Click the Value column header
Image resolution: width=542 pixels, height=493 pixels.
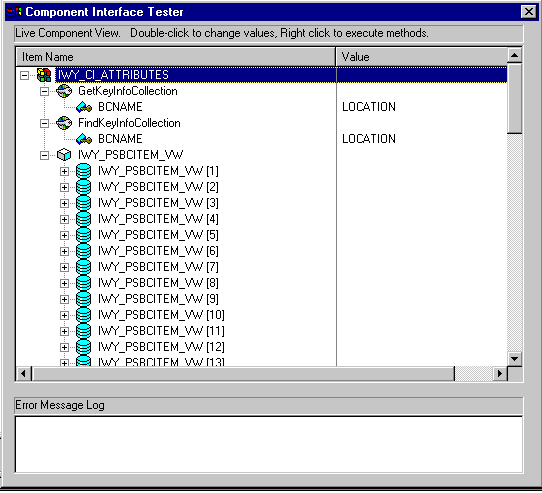pos(422,57)
